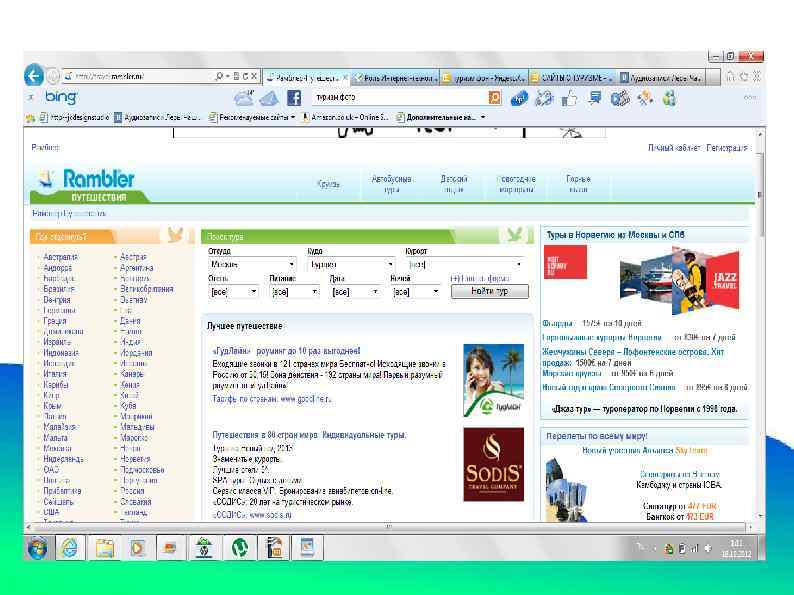Image resolution: width=794 pixels, height=595 pixels.
Task: Click the Bing toolbar search input field
Action: point(400,97)
